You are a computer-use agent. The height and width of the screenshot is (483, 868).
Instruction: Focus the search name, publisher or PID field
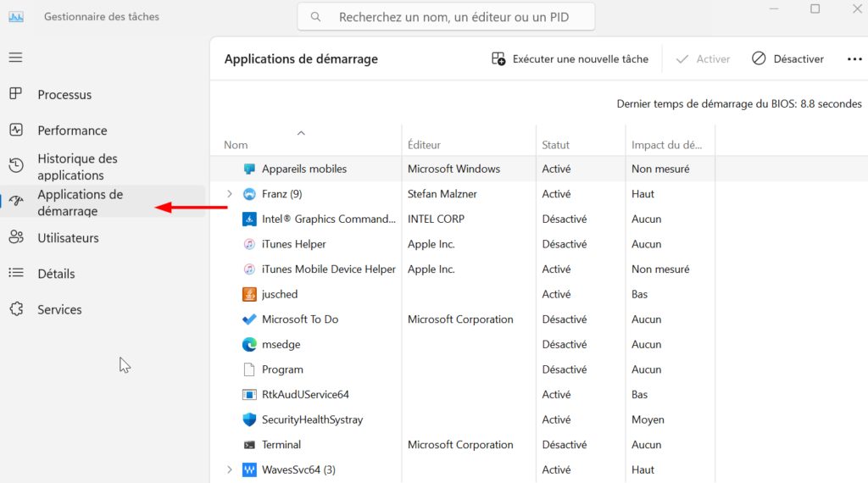[446, 17]
